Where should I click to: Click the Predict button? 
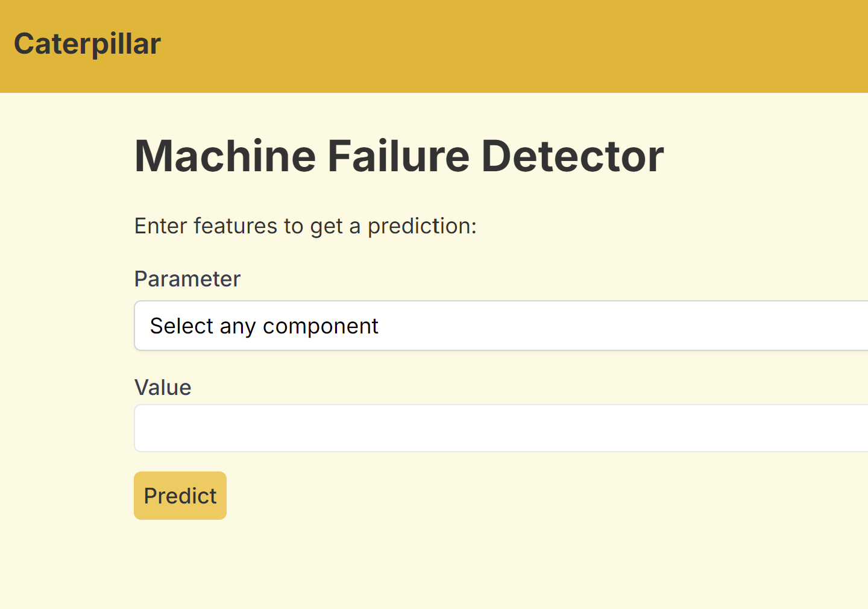click(180, 496)
